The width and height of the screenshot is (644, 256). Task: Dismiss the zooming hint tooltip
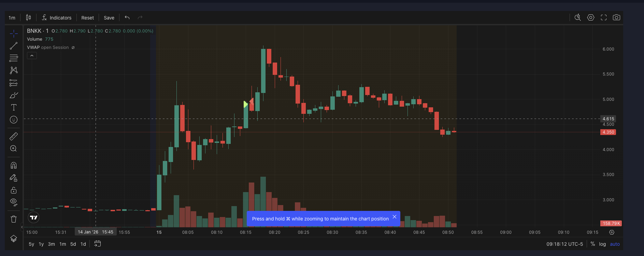(x=395, y=217)
